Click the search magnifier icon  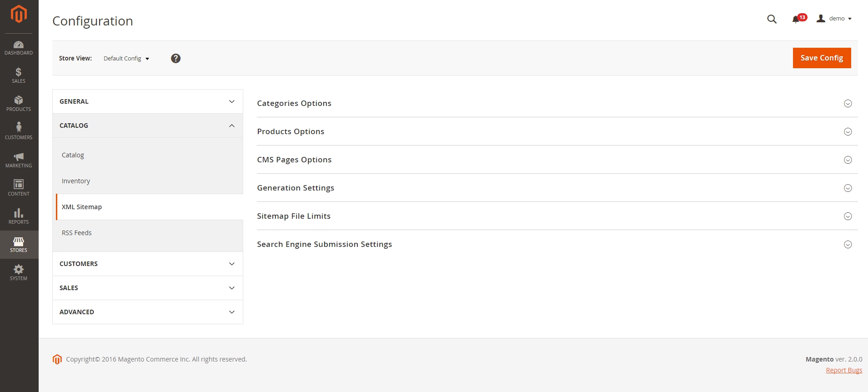point(772,19)
